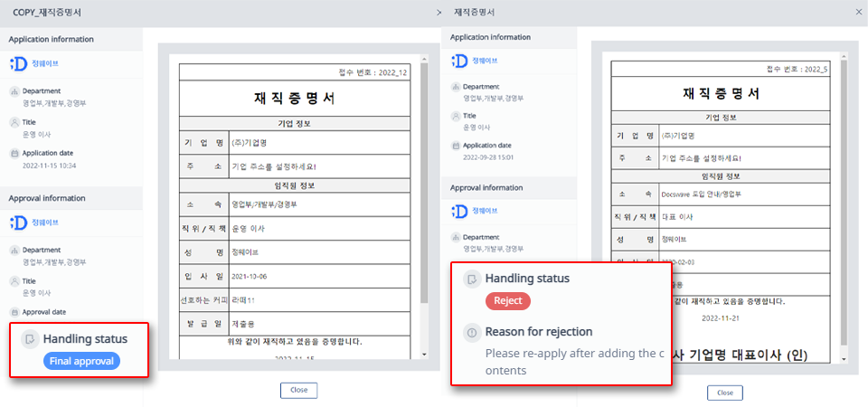The height and width of the screenshot is (407, 868).
Task: Click the 재직증명서 heading in the left document
Action: coord(294,99)
